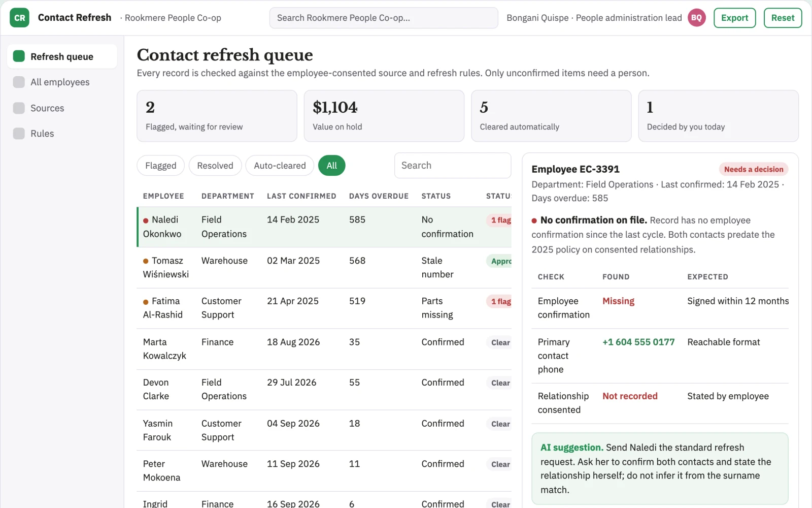The height and width of the screenshot is (508, 812).
Task: Click the Missing value for Employee confirmation
Action: tap(618, 301)
